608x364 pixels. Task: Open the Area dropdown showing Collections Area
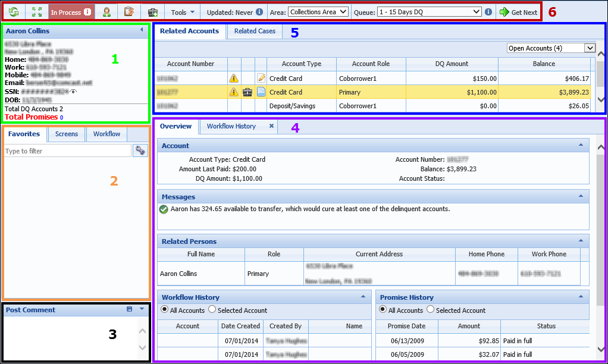[x=318, y=12]
